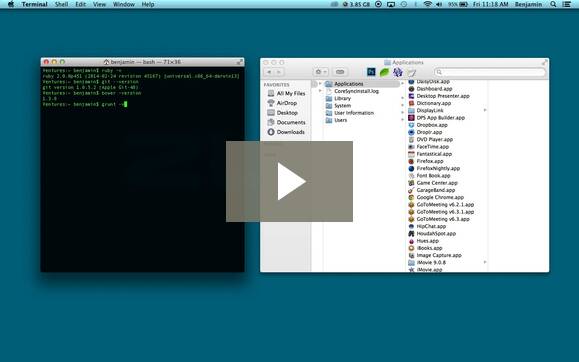Open the User Information folder
This screenshot has width=579, height=362.
pos(350,113)
